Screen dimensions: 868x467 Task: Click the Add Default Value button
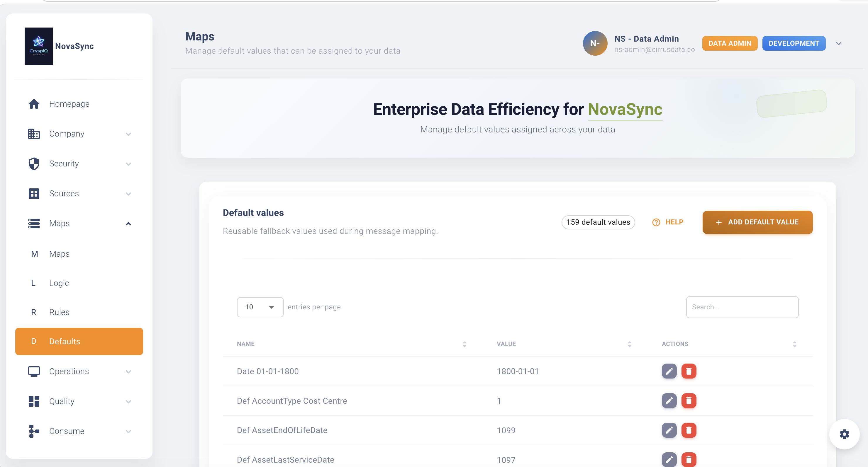(x=757, y=222)
